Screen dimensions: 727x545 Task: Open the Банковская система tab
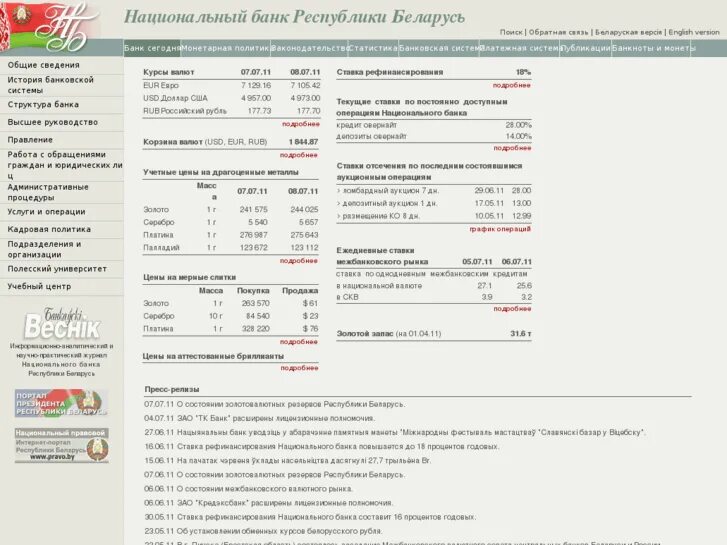click(439, 48)
